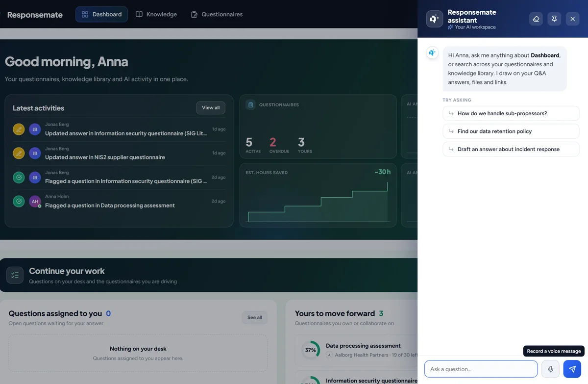The width and height of the screenshot is (588, 384).
Task: Click the '~30h' hours saved value
Action: [x=382, y=172]
